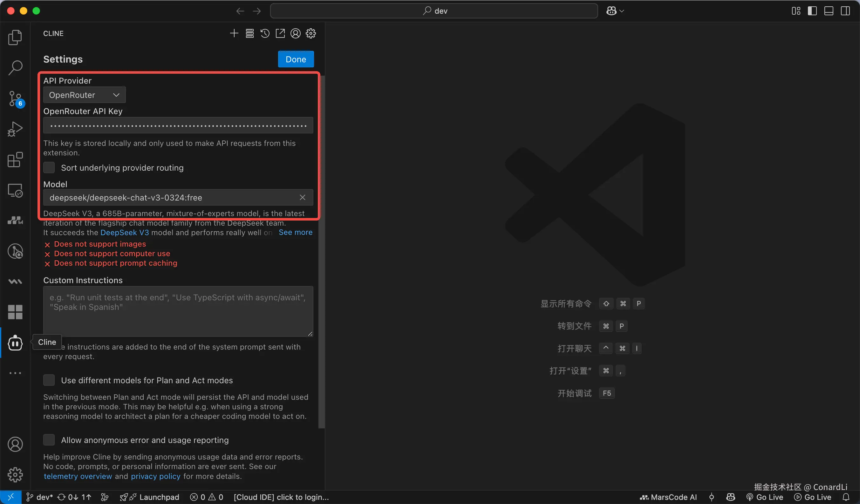
Task: Toggle Allow anonymous error and usage reporting
Action: coord(49,440)
